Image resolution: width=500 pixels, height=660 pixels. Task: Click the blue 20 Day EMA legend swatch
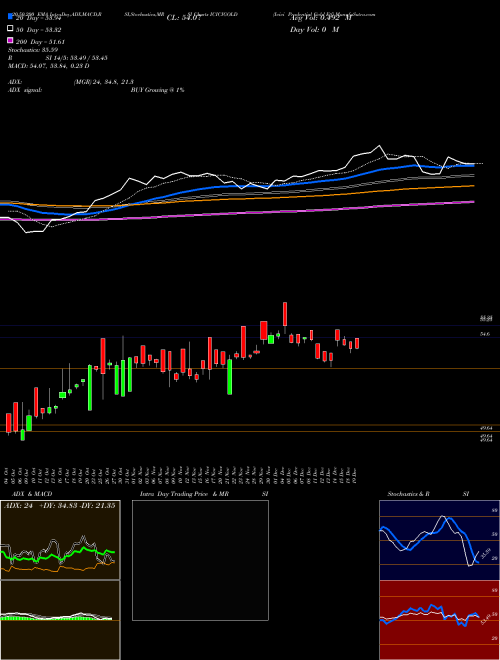coord(10,16)
